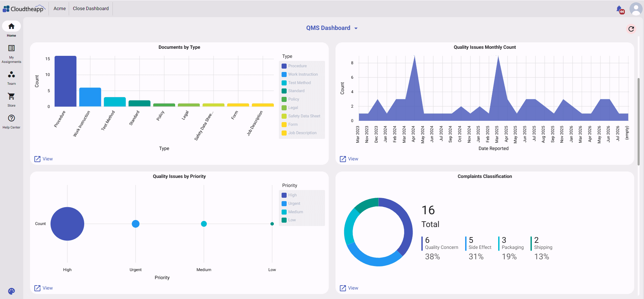
Task: Click the Medium priority bubble
Action: click(x=204, y=224)
